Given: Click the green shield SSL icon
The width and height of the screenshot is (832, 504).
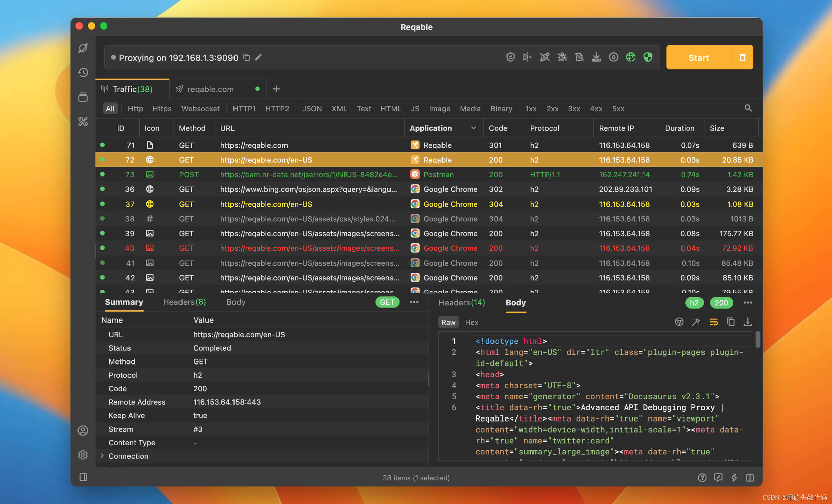Looking at the screenshot, I should 647,57.
